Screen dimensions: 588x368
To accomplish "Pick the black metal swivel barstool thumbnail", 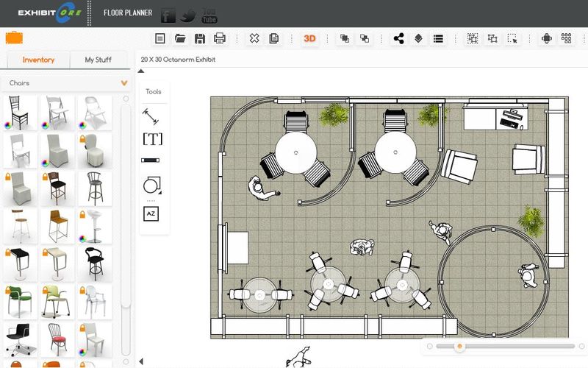I will [x=95, y=188].
